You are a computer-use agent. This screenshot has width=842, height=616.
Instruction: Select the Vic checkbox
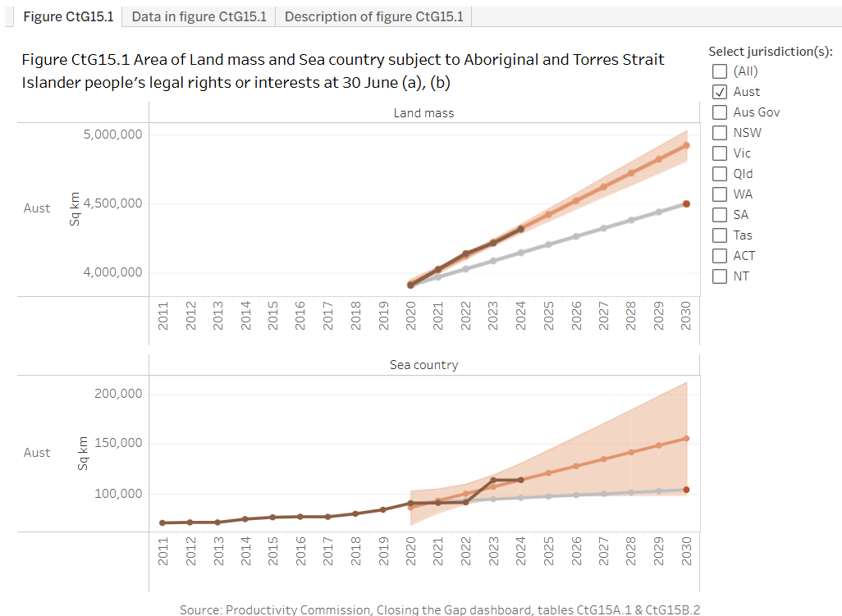(720, 153)
